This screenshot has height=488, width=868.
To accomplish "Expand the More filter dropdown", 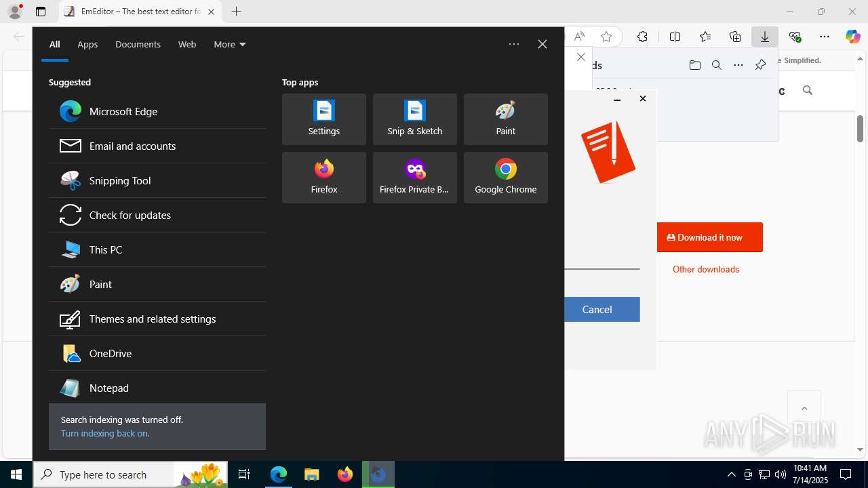I will [x=230, y=44].
